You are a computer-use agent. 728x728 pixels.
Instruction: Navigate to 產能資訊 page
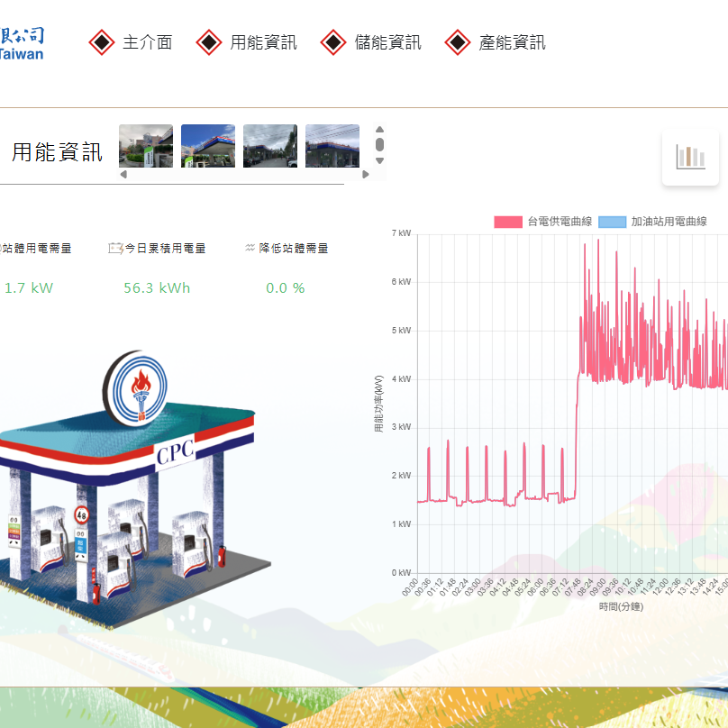pyautogui.click(x=512, y=42)
